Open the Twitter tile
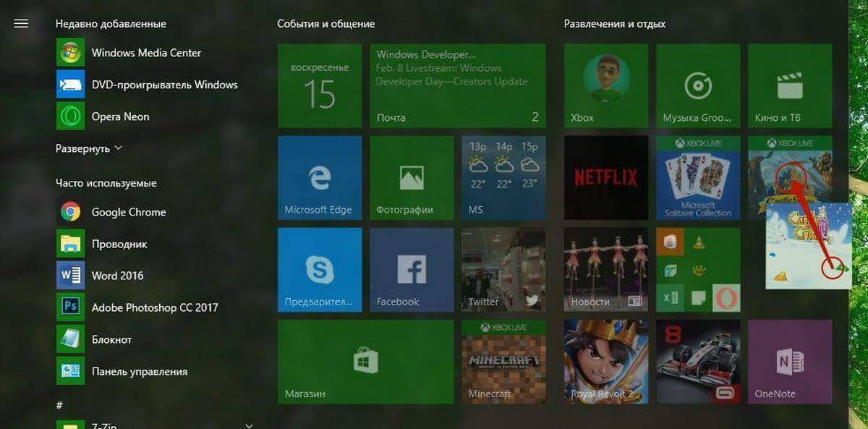This screenshot has width=868, height=429. coord(504,270)
